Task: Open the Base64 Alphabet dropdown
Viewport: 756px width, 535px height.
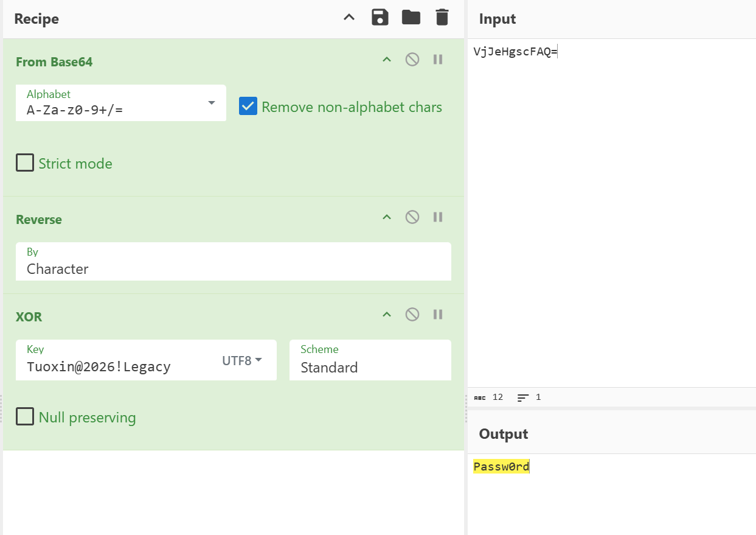Action: point(121,103)
